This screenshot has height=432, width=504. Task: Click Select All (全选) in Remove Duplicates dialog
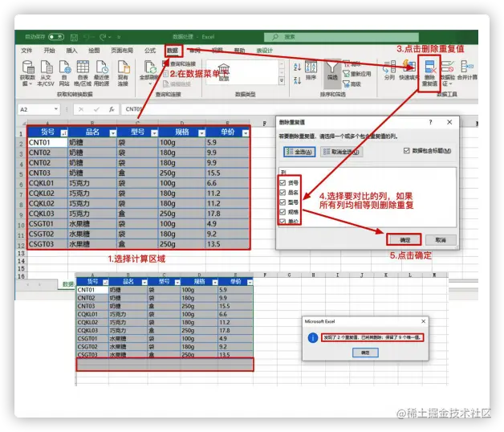[299, 152]
